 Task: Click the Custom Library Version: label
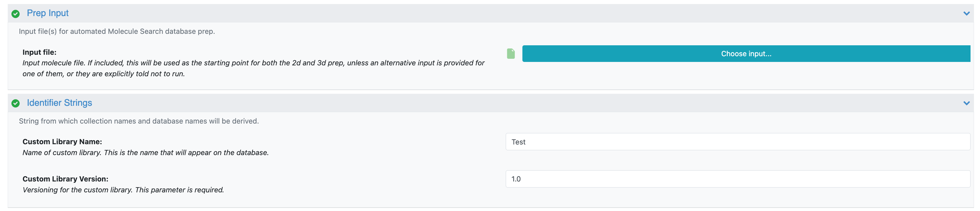click(65, 179)
